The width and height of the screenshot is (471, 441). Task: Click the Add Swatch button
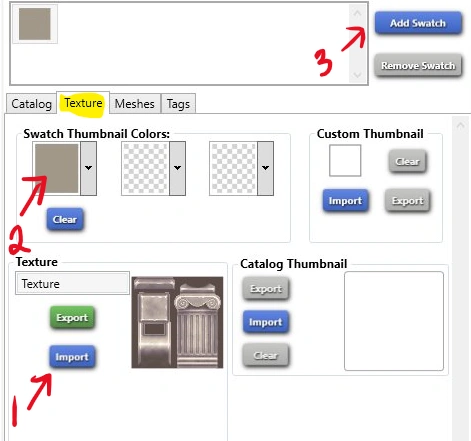418,23
